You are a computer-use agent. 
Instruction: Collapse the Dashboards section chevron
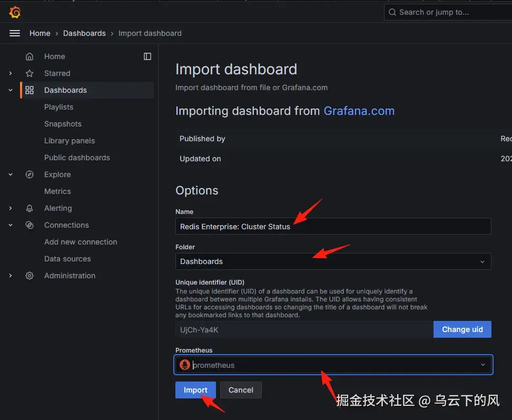click(11, 90)
